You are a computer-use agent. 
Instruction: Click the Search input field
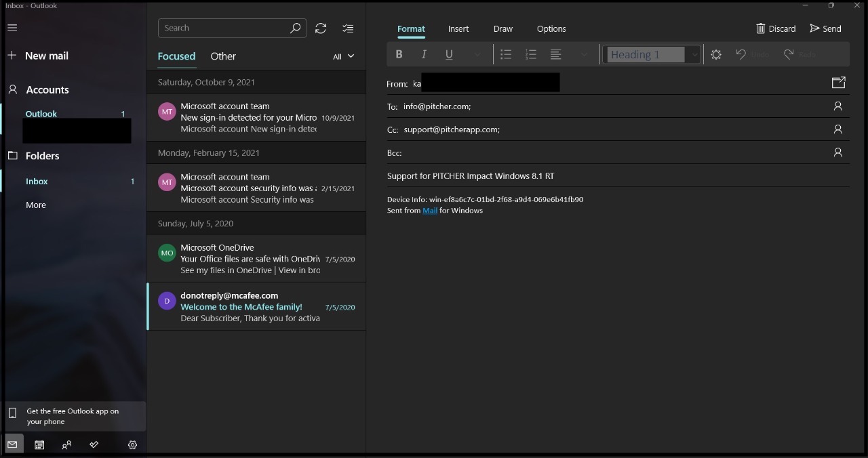(224, 28)
